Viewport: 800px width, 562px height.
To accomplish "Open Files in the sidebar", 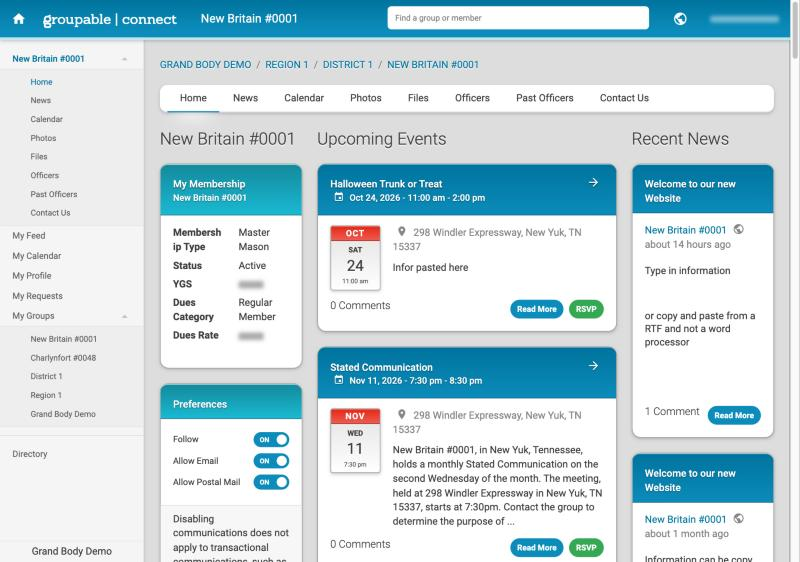I will coord(39,157).
